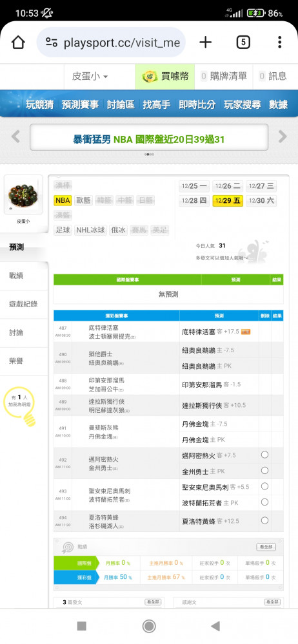Click the 皮蛋小 avatar picture

click(x=23, y=195)
